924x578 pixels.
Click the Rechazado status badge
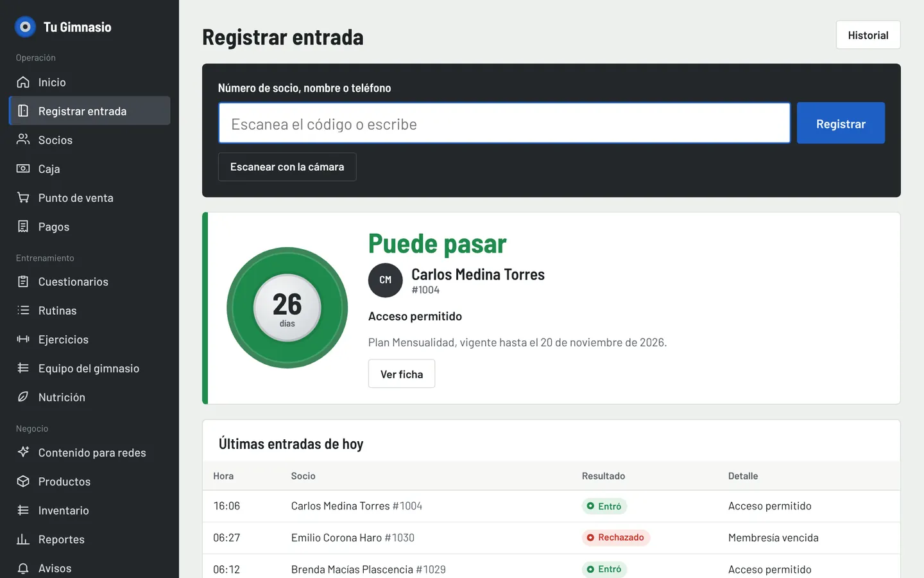[x=616, y=538]
